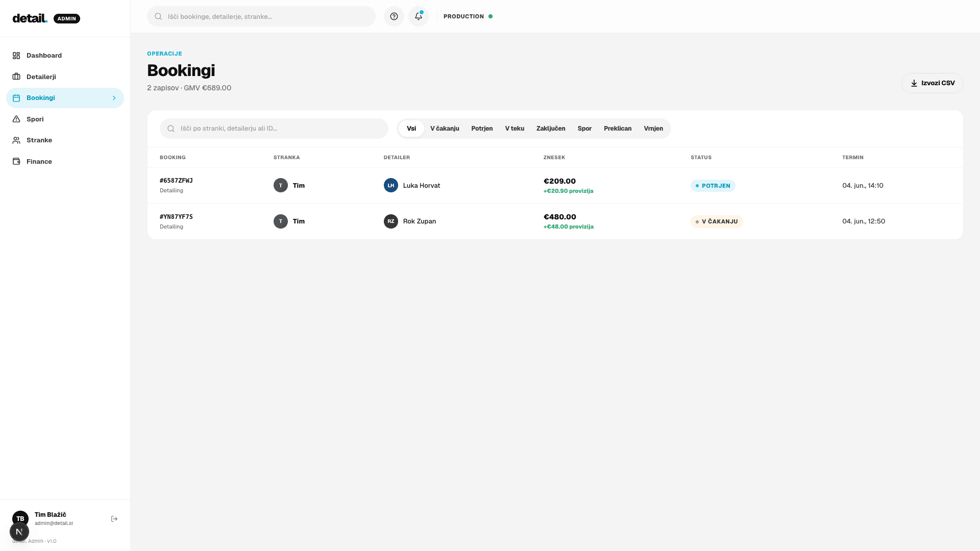The width and height of the screenshot is (980, 551).
Task: Click the STRANKA column header
Action: click(286, 157)
